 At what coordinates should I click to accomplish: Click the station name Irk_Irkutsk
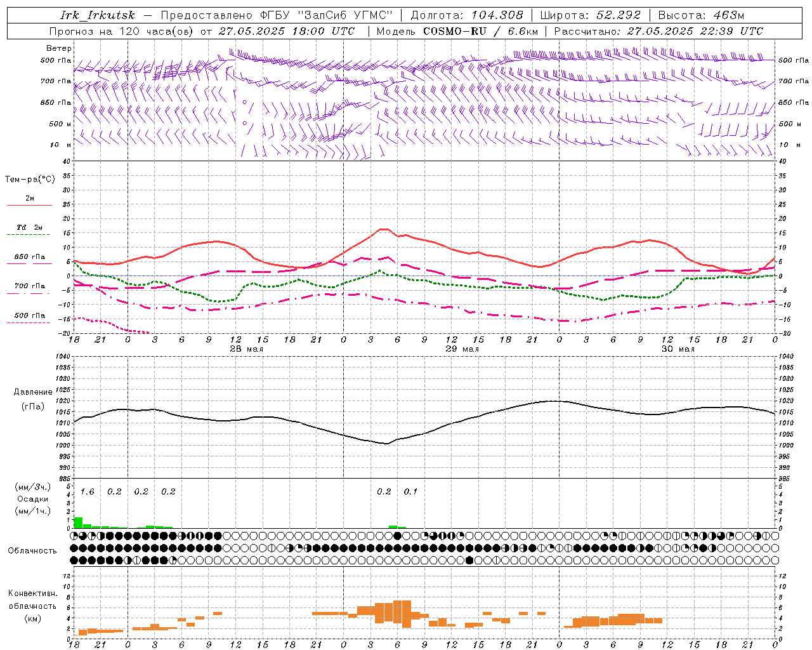pyautogui.click(x=98, y=15)
